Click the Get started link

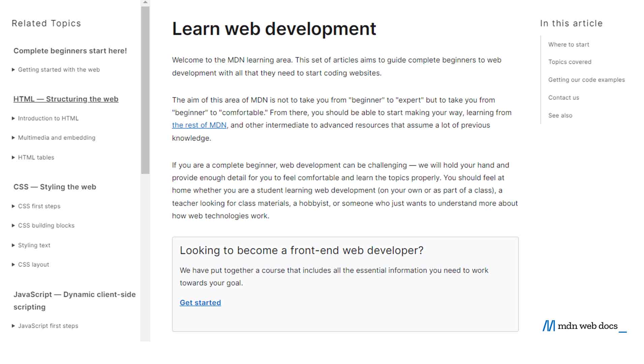[200, 303]
